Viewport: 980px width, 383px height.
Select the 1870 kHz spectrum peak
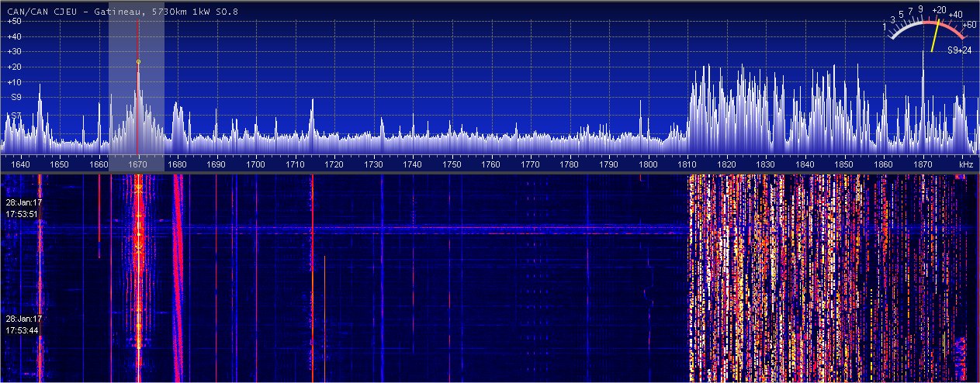(923, 53)
